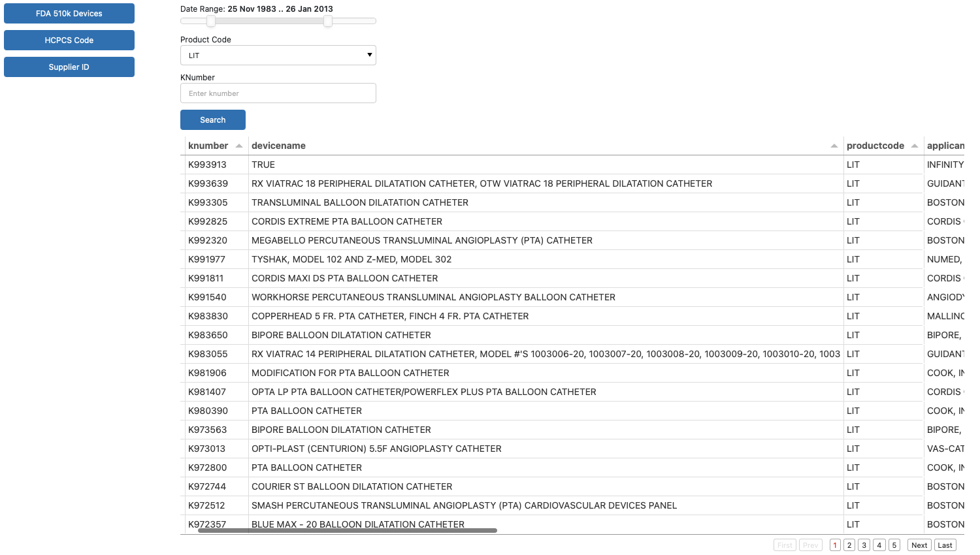Select the K993913 knumber cell

tap(217, 165)
